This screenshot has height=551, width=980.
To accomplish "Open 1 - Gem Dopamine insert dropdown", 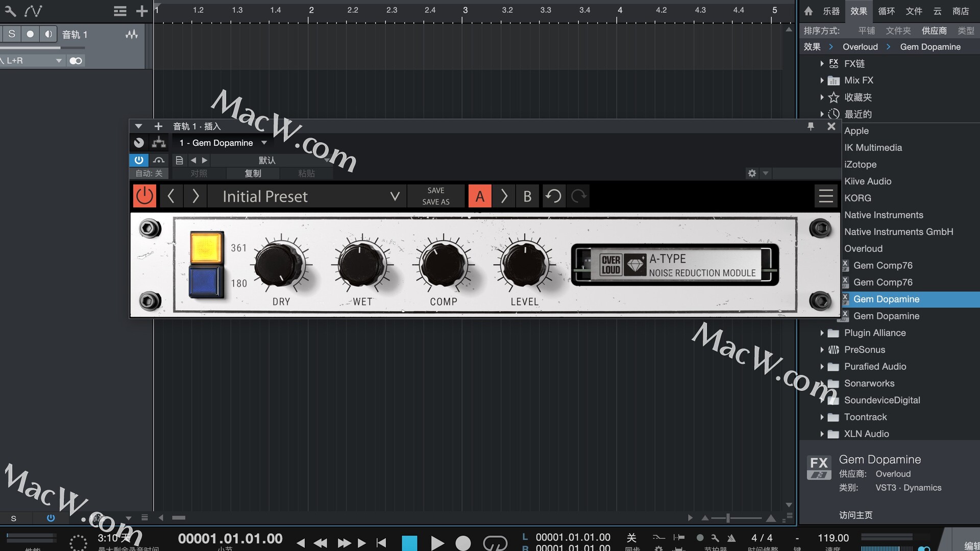I will pyautogui.click(x=223, y=143).
